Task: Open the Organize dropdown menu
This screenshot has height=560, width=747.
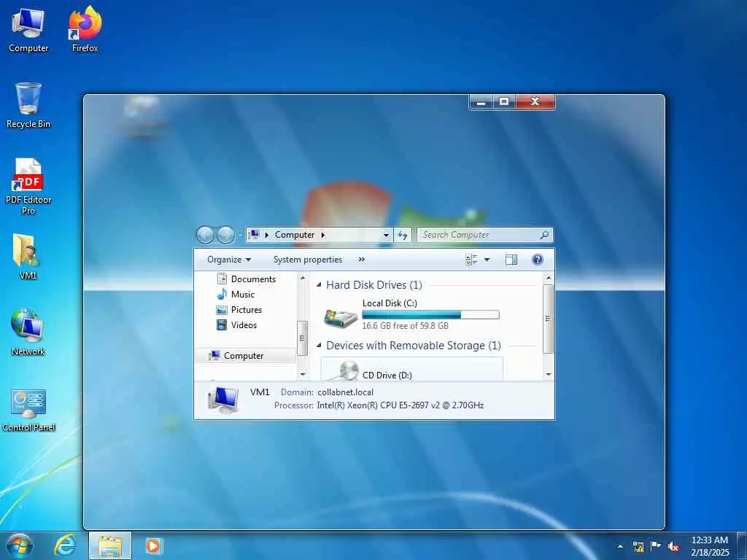Action: (228, 260)
